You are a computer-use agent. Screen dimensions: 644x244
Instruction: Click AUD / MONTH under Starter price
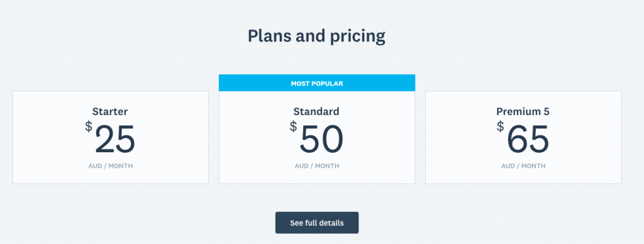[x=111, y=166]
